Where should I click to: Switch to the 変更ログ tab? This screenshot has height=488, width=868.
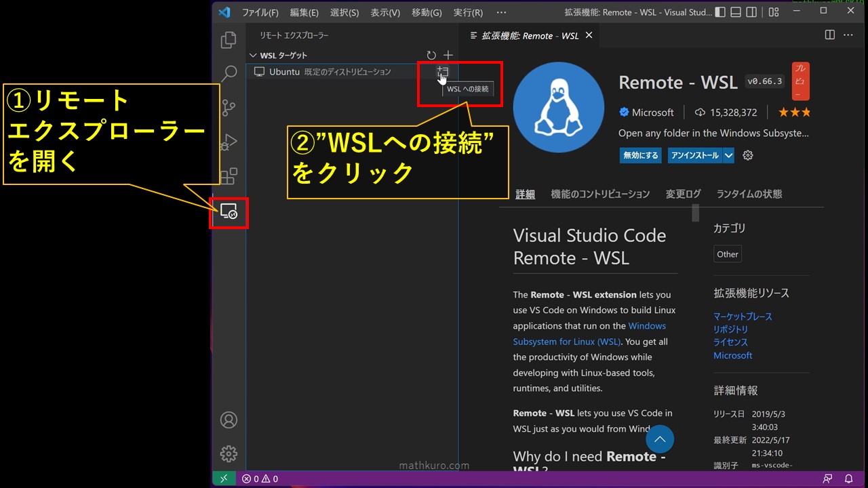tap(683, 194)
